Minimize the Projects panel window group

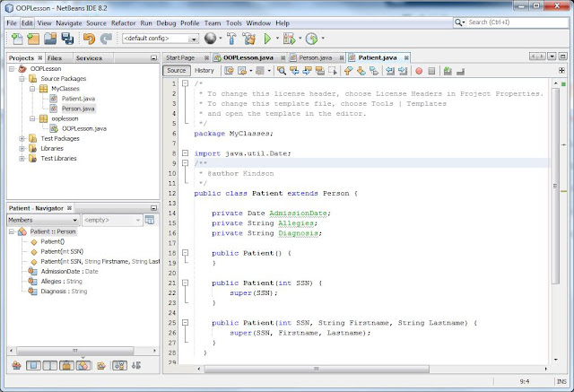pos(153,58)
